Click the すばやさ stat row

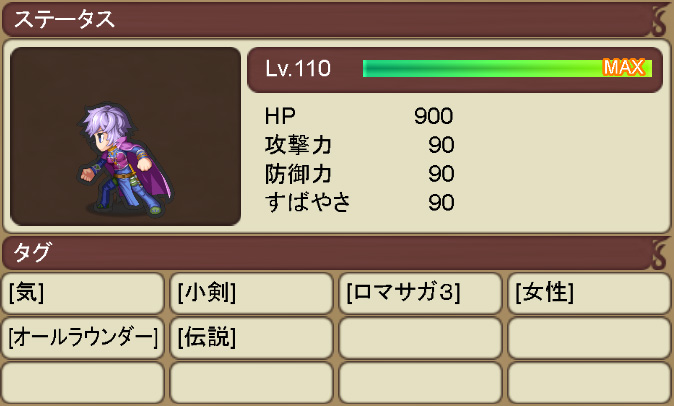(x=359, y=202)
